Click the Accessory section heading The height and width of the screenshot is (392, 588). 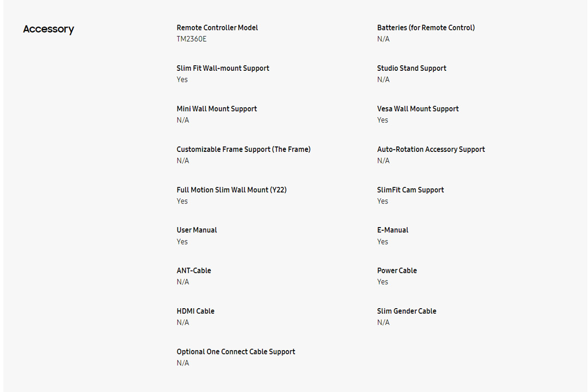(x=48, y=29)
